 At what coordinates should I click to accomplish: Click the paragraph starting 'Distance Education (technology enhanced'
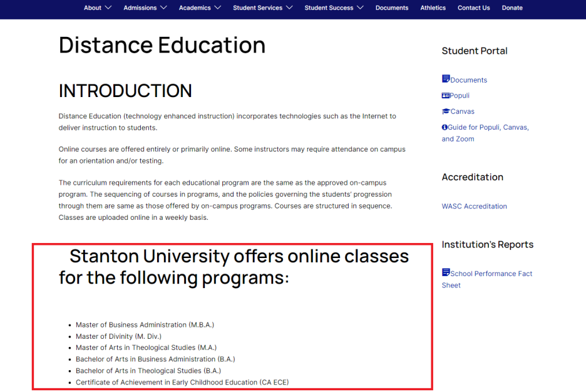[x=227, y=122]
